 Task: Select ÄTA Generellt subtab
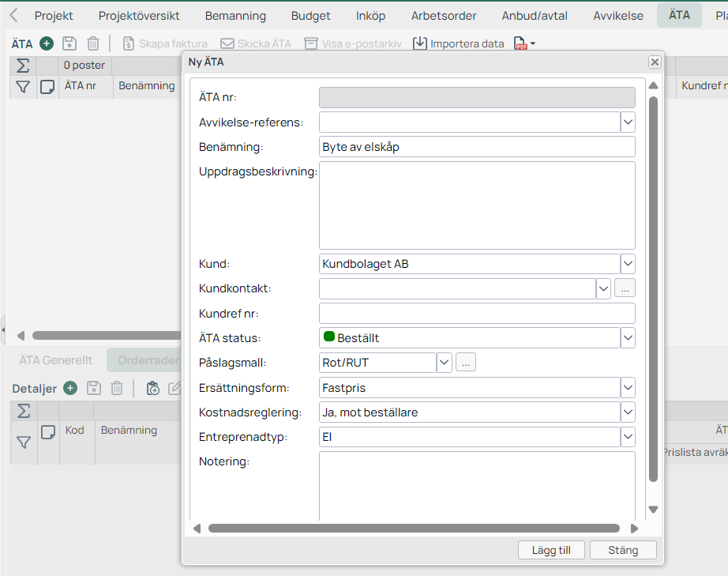pyautogui.click(x=56, y=360)
